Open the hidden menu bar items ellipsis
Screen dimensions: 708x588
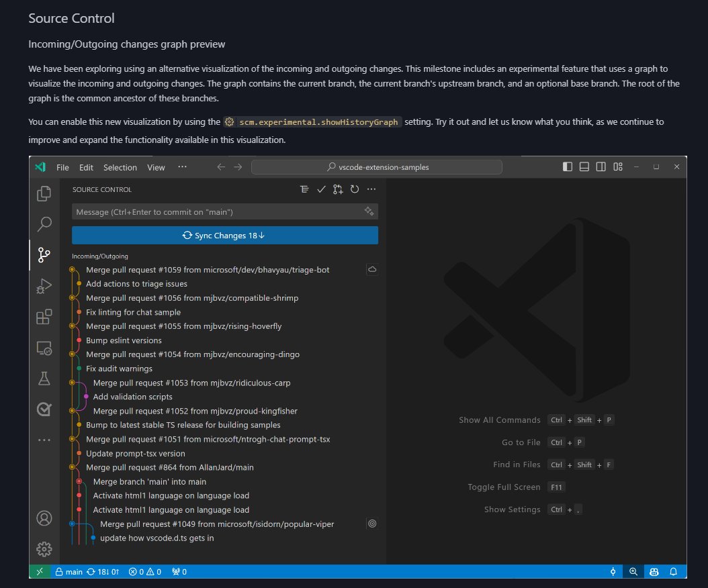[x=182, y=166]
